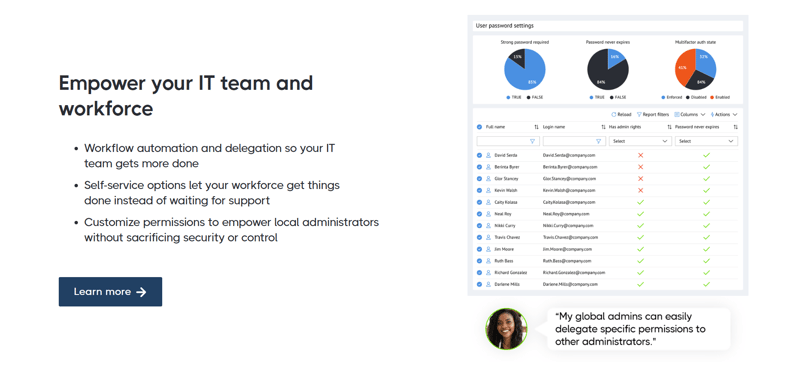Uncheck the David Serda row checkbox
The height and width of the screenshot is (372, 800).
coord(479,155)
